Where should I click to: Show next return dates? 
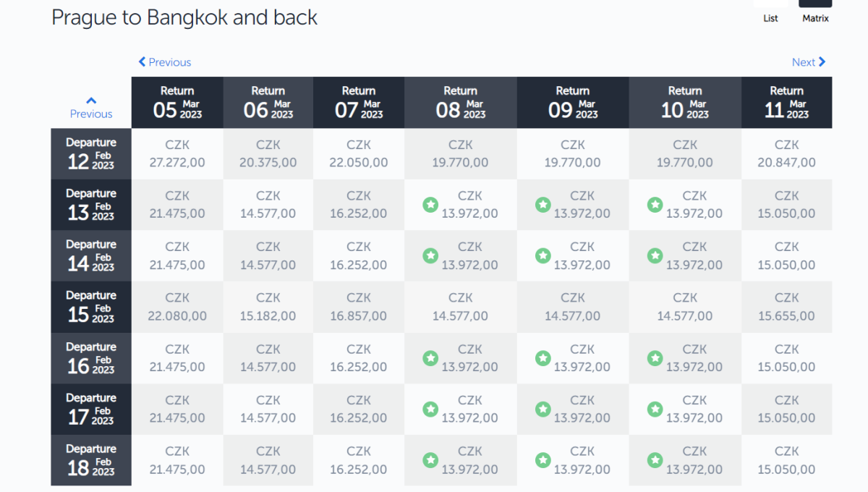pyautogui.click(x=808, y=62)
